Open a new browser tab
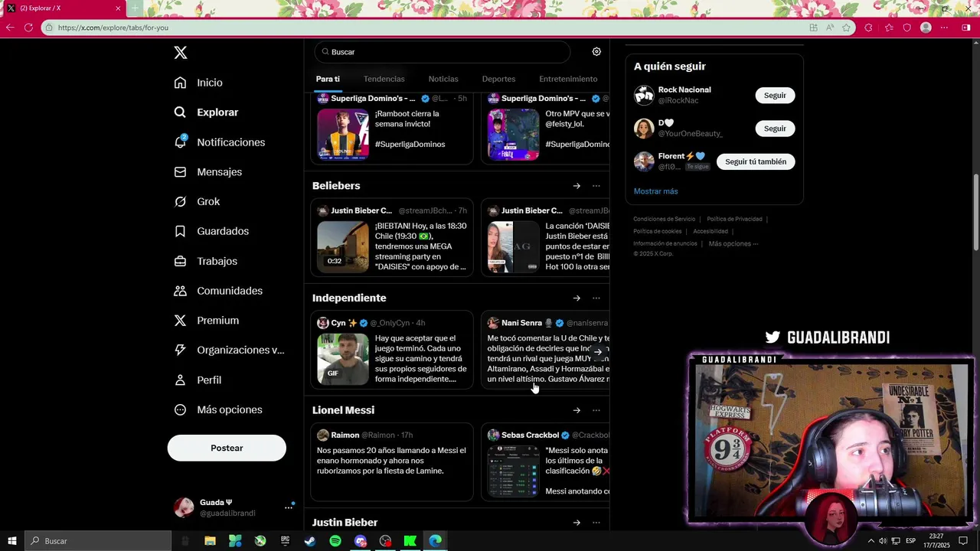 click(135, 8)
